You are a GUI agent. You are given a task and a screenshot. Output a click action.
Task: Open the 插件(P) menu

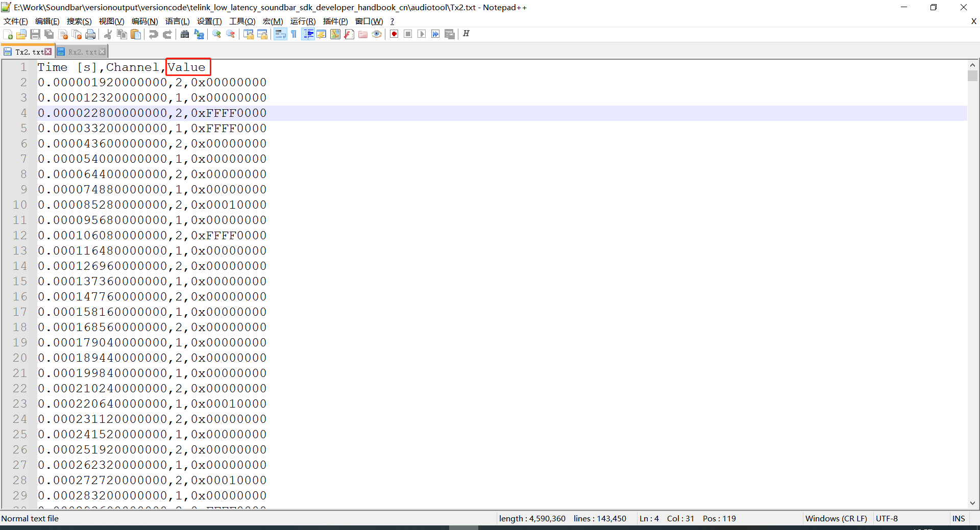(x=335, y=21)
